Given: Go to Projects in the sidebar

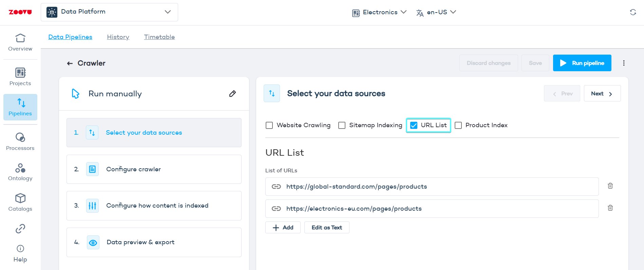Looking at the screenshot, I should click(20, 77).
